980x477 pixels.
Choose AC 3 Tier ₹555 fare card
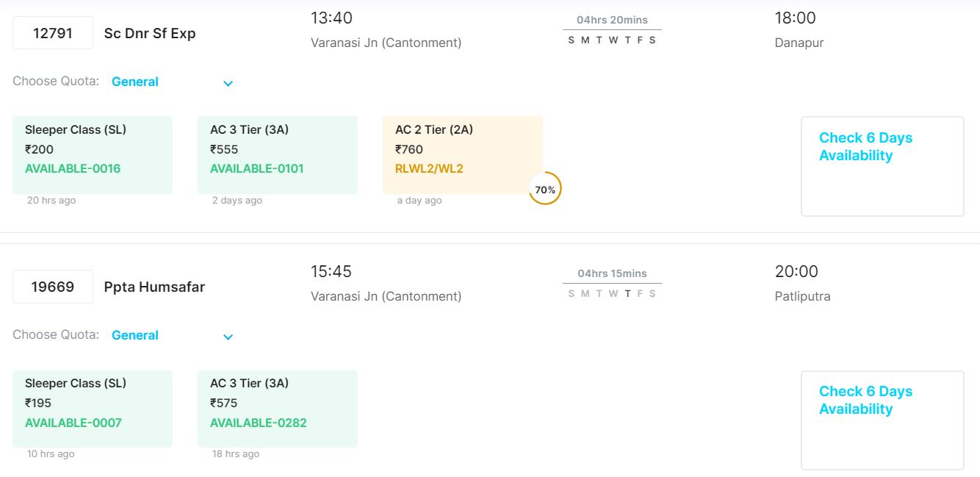coord(278,154)
